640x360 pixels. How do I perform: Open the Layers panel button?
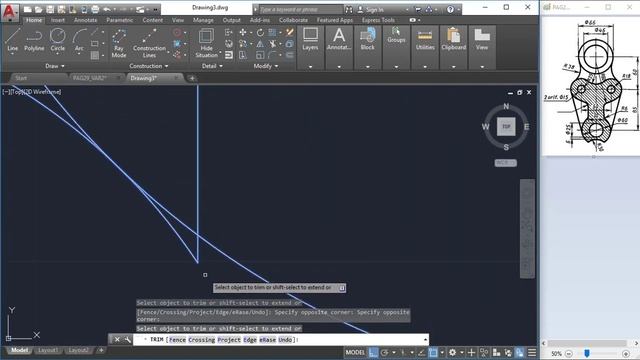(x=310, y=40)
